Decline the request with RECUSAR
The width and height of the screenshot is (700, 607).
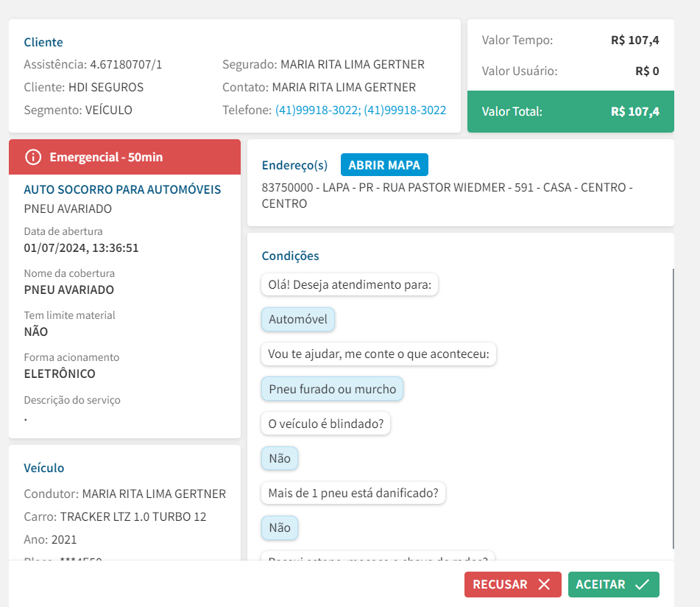click(x=512, y=584)
